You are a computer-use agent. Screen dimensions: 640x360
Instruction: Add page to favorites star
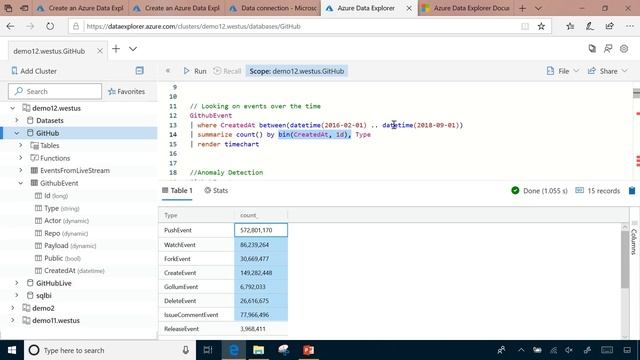[541, 26]
